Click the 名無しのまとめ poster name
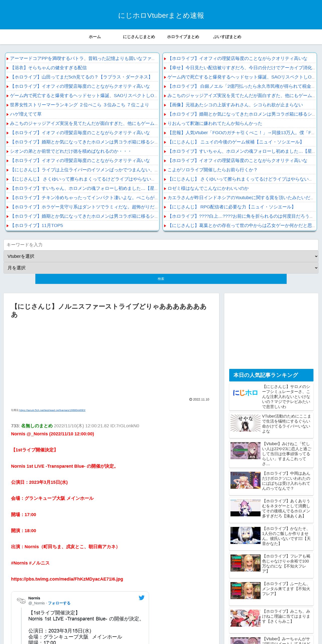This screenshot has width=322, height=644. pos(37,426)
